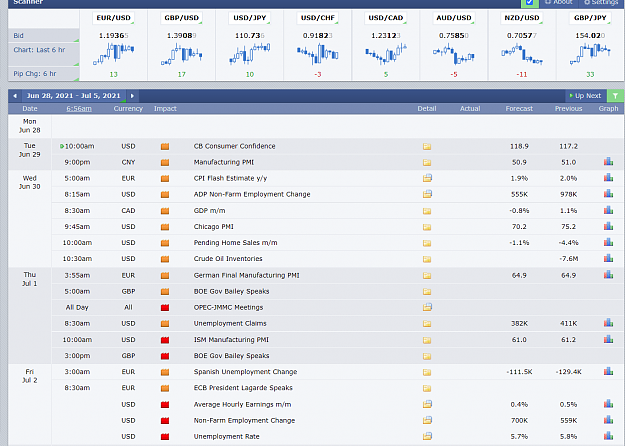625x446 pixels.
Task: Go to next week arrow
Action: pyautogui.click(x=132, y=96)
